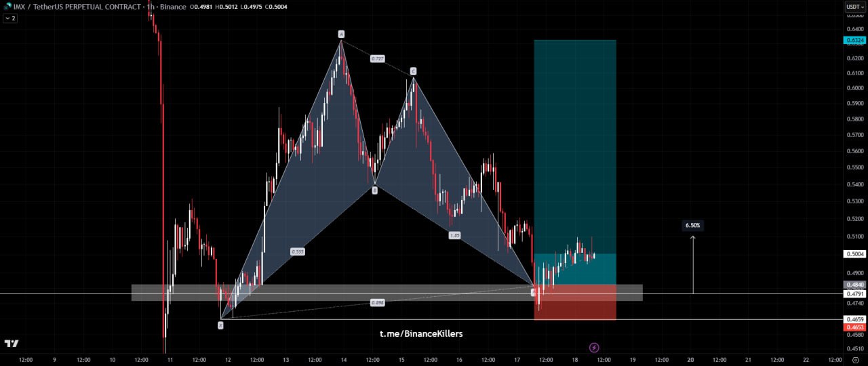Click the IMX symbol icon in the header

(7, 7)
